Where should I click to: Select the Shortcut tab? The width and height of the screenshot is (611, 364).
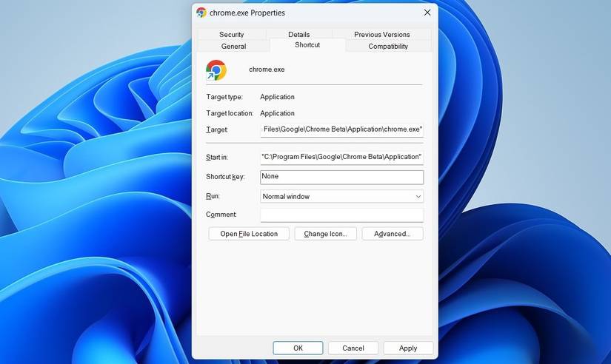[307, 45]
